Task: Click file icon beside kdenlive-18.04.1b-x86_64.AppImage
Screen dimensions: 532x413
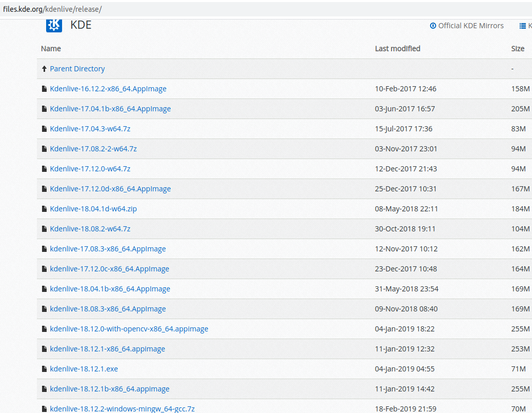Action: tap(44, 289)
